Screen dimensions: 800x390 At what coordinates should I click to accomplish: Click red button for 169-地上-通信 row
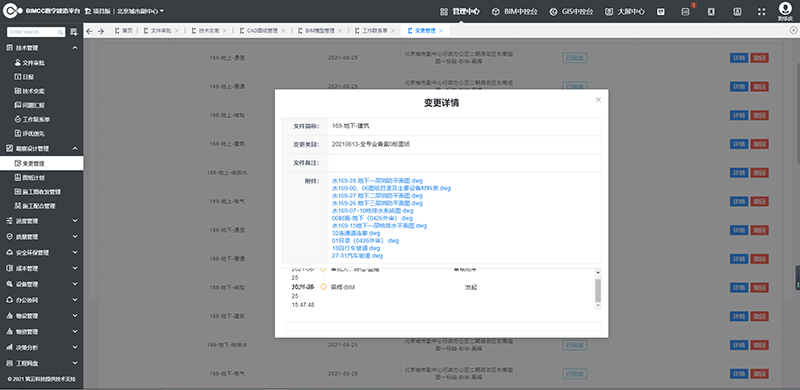760,58
